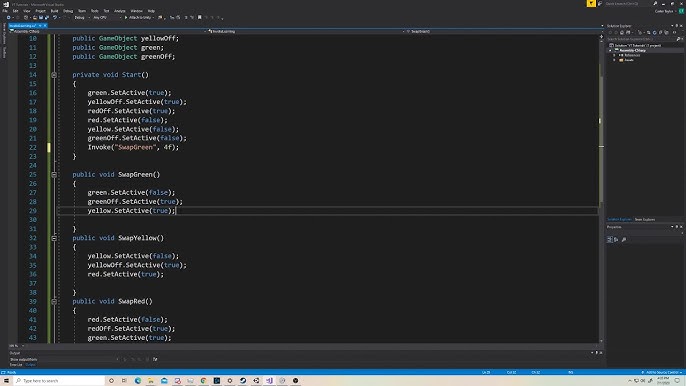The image size is (686, 386).
Task: Click the Save All toolbar icon
Action: click(46, 18)
